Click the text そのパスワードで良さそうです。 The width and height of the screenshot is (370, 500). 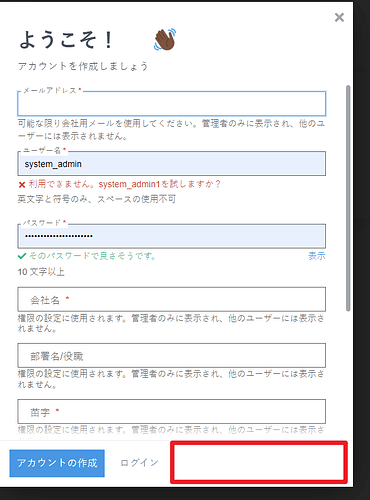point(93,256)
